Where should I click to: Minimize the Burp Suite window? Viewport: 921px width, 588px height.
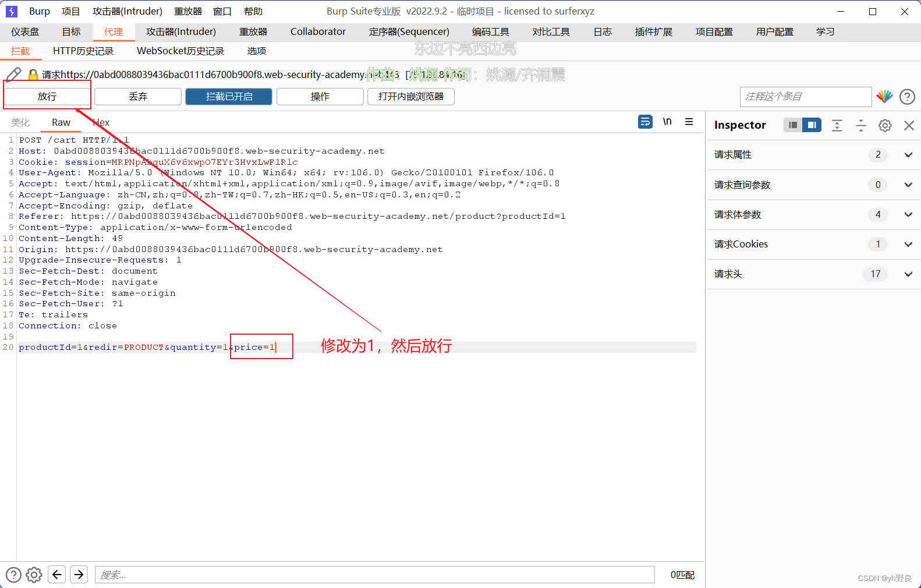[841, 11]
